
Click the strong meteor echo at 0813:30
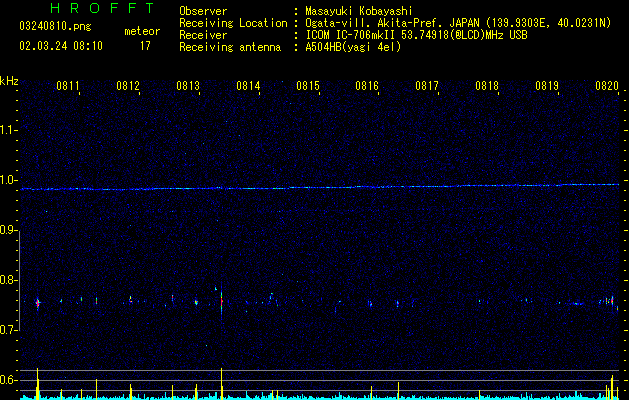pyautogui.click(x=221, y=302)
